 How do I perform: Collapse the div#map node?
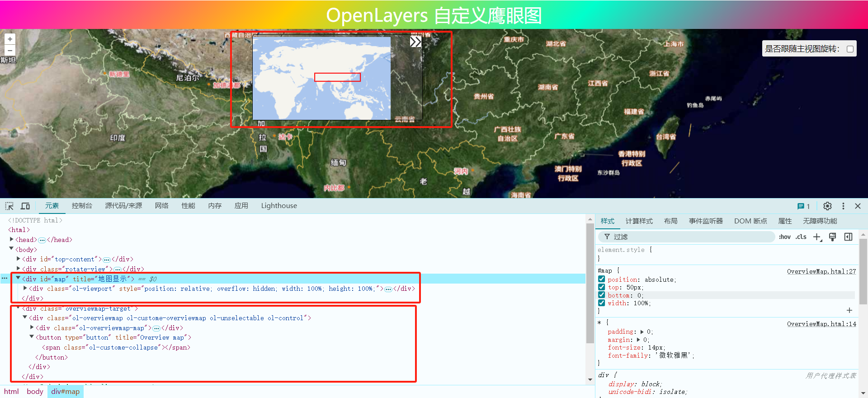coord(18,278)
